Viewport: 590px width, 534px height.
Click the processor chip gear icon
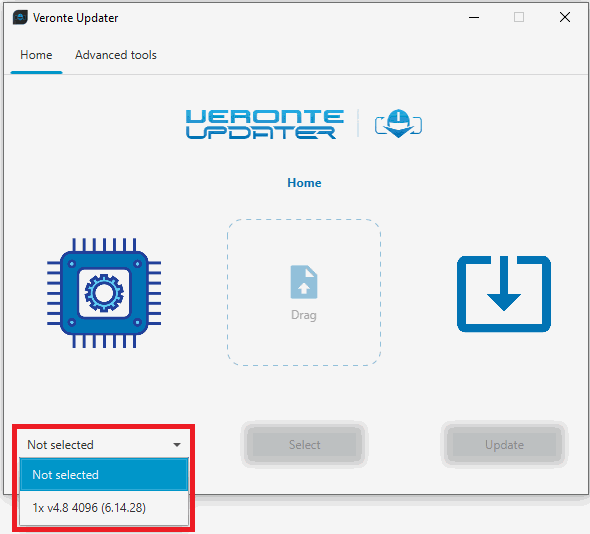[x=104, y=293]
